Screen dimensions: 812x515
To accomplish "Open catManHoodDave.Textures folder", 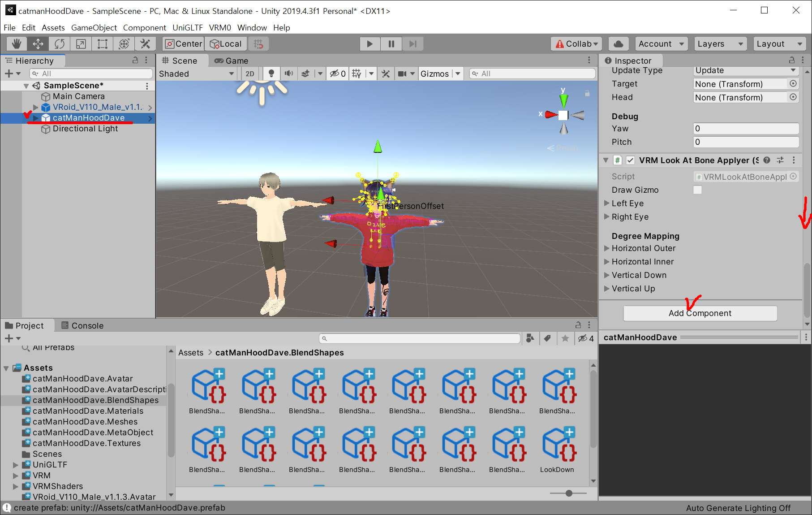I will tap(86, 443).
